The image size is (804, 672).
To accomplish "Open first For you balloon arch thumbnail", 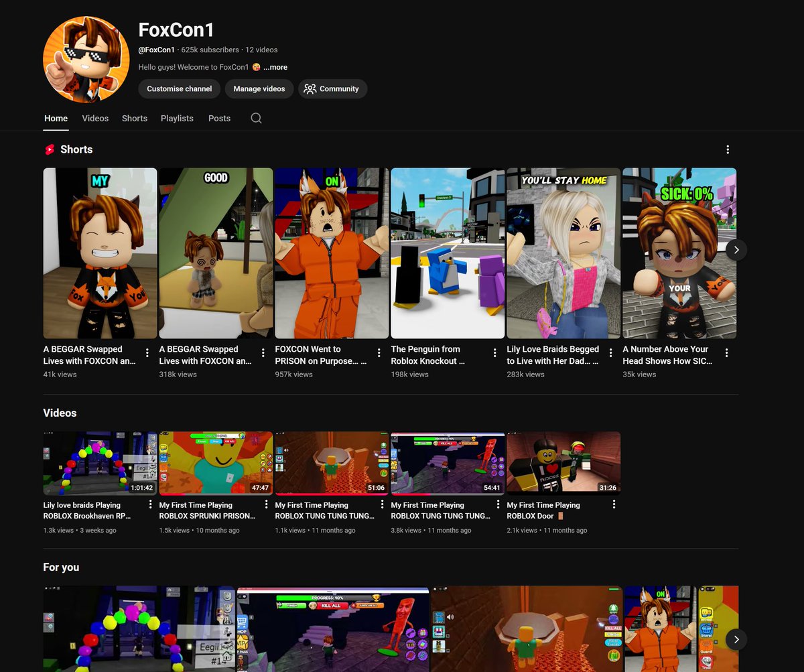I will pyautogui.click(x=139, y=628).
